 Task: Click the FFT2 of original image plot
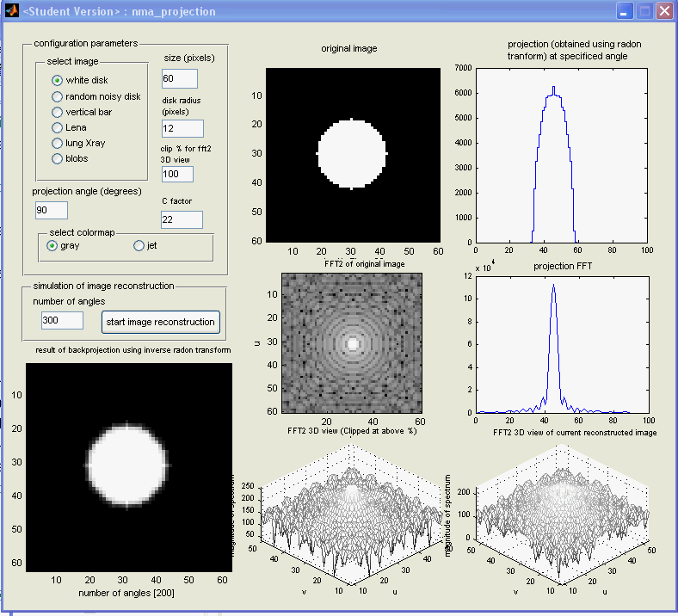point(352,342)
